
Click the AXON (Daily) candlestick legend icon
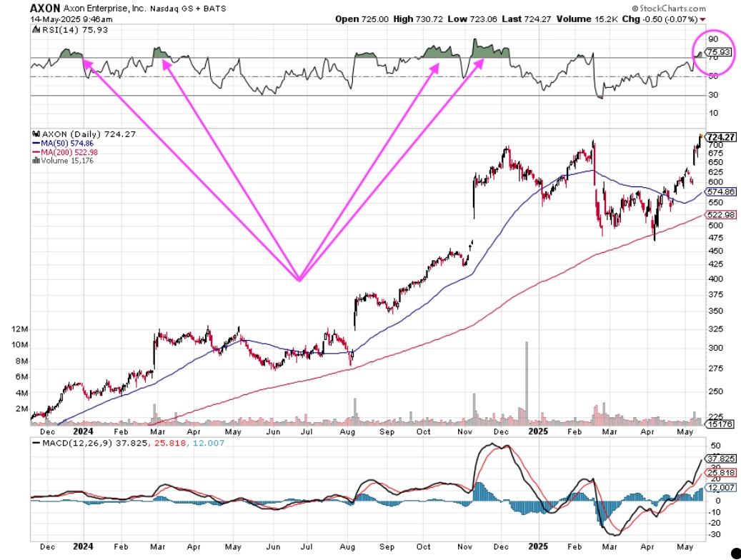pos(36,134)
